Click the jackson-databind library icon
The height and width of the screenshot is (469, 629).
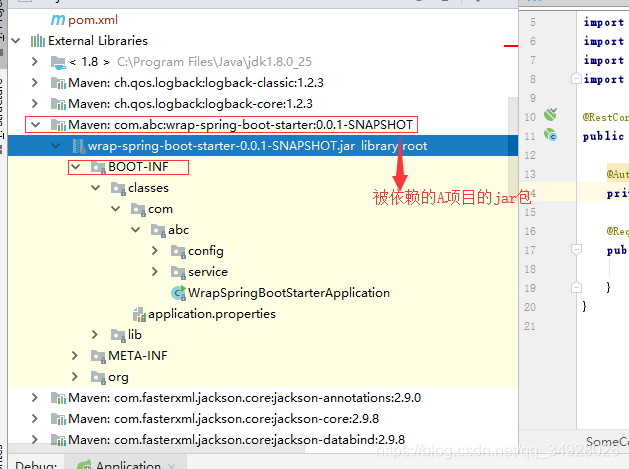pos(58,440)
